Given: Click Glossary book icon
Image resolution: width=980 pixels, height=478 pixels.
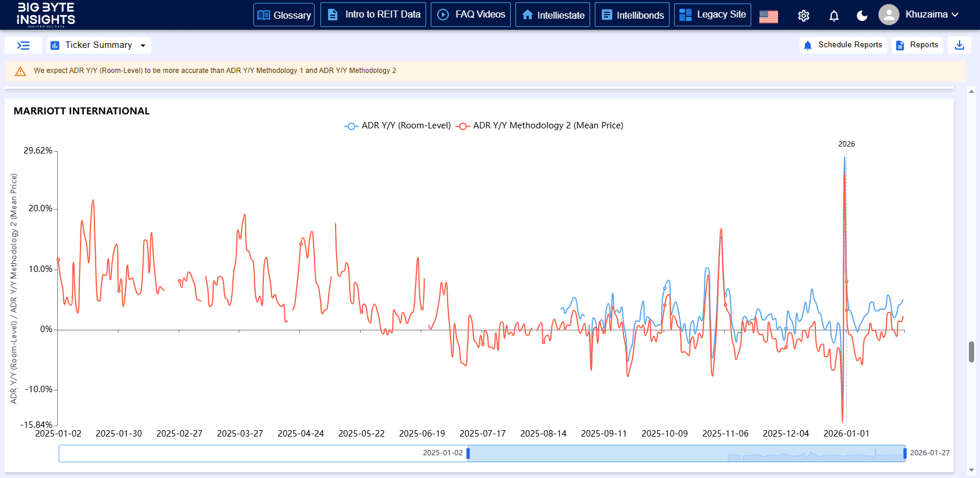Looking at the screenshot, I should 264,15.
